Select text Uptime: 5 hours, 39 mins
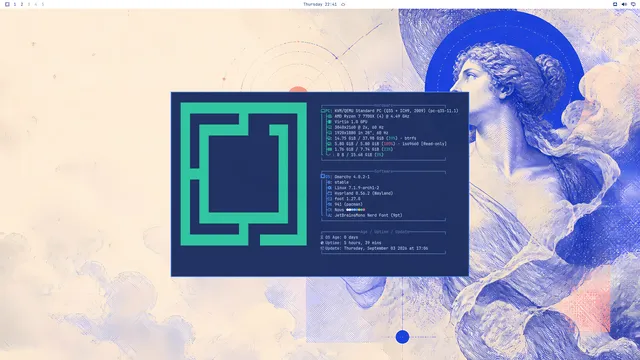Image resolution: width=640 pixels, height=360 pixels. pyautogui.click(x=353, y=242)
